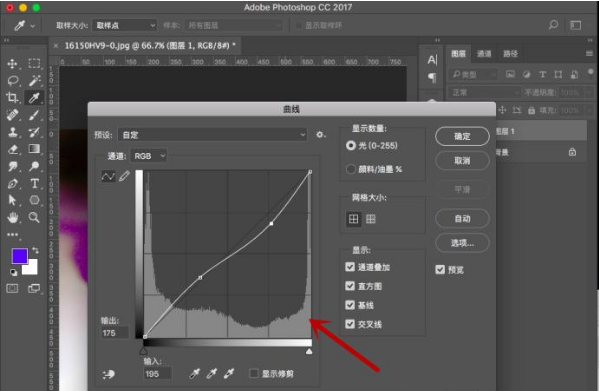Swap foreground and background colors
The width and height of the screenshot is (599, 391).
pyautogui.click(x=35, y=250)
